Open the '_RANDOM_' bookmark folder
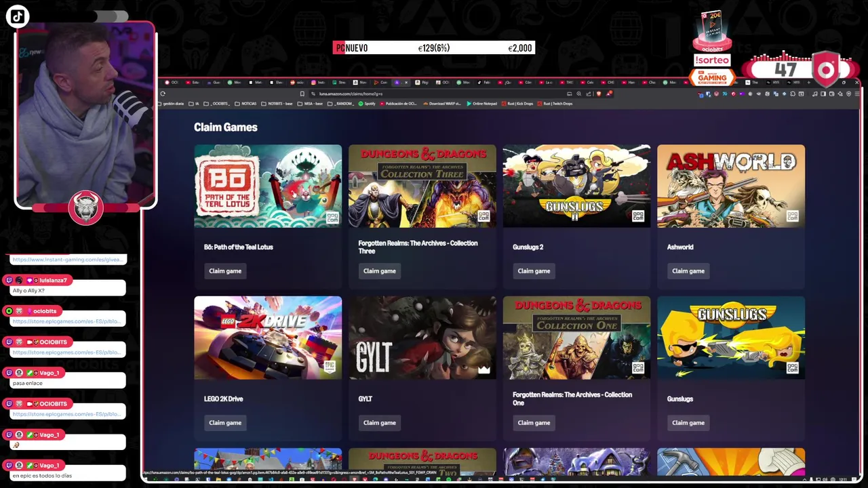 coord(340,104)
